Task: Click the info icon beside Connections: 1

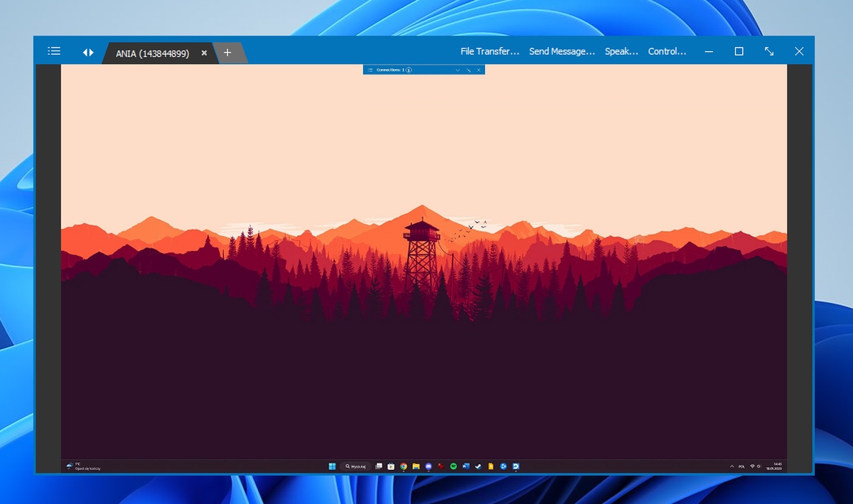Action: click(409, 70)
